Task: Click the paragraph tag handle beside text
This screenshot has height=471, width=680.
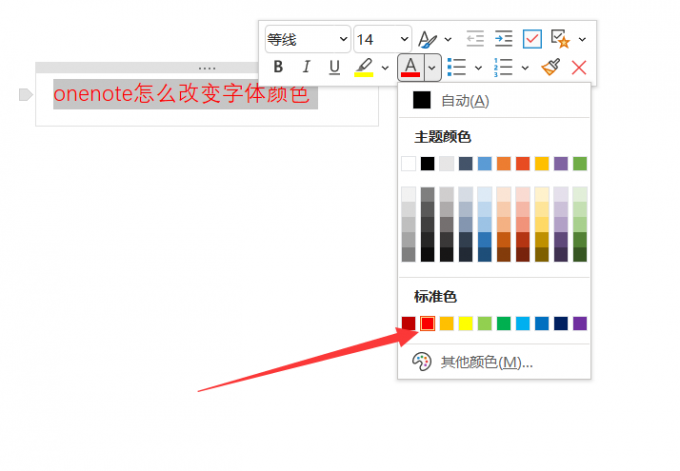Action: (26, 95)
